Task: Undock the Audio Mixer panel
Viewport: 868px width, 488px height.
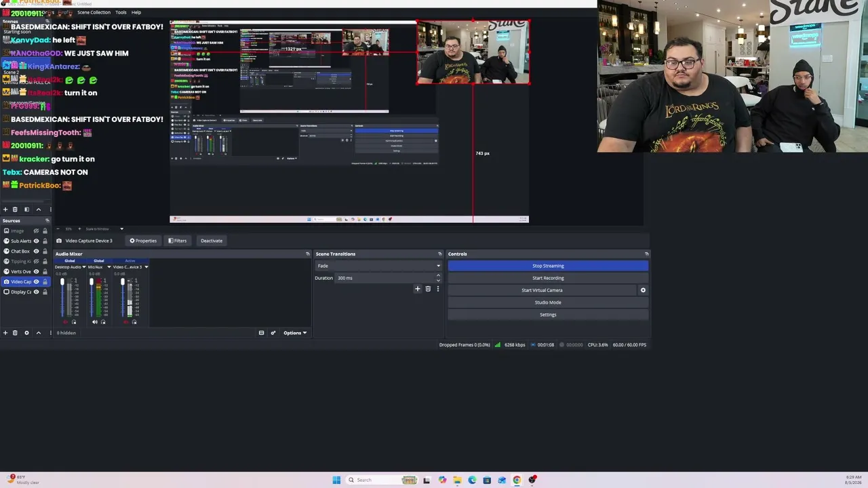Action: [308, 254]
